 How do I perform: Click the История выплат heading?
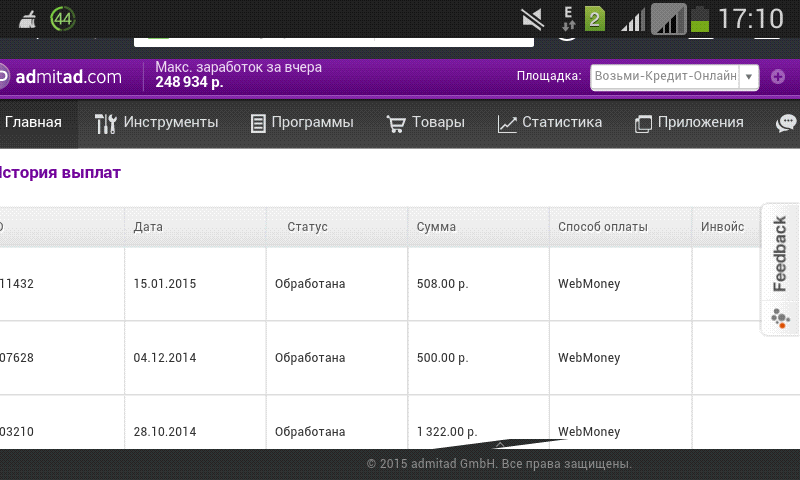60,173
